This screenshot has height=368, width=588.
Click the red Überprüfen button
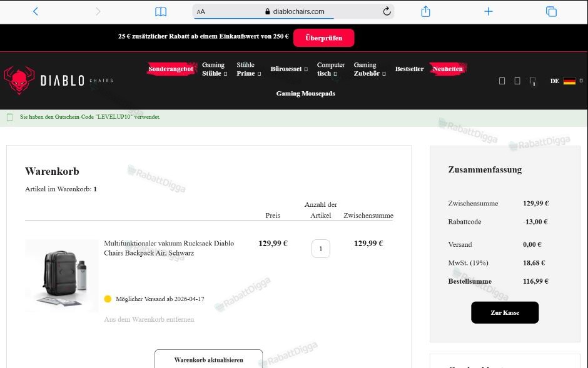coord(323,38)
